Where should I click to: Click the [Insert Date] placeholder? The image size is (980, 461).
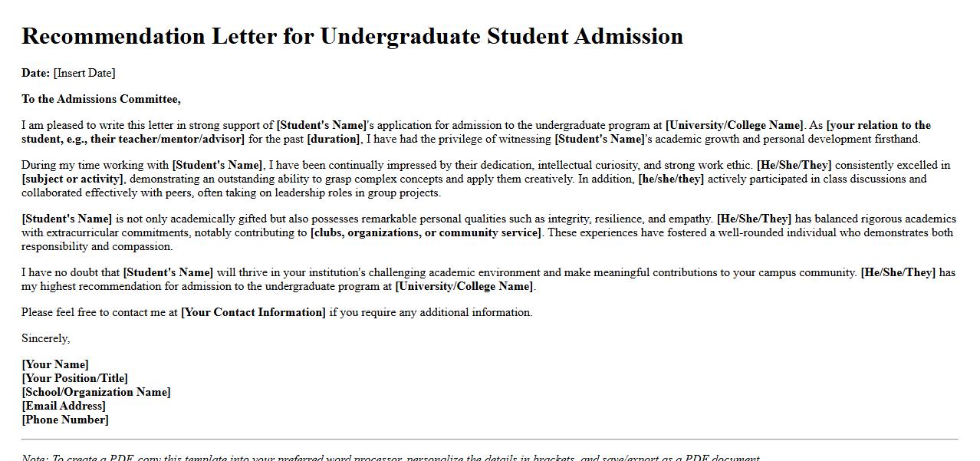(x=84, y=73)
